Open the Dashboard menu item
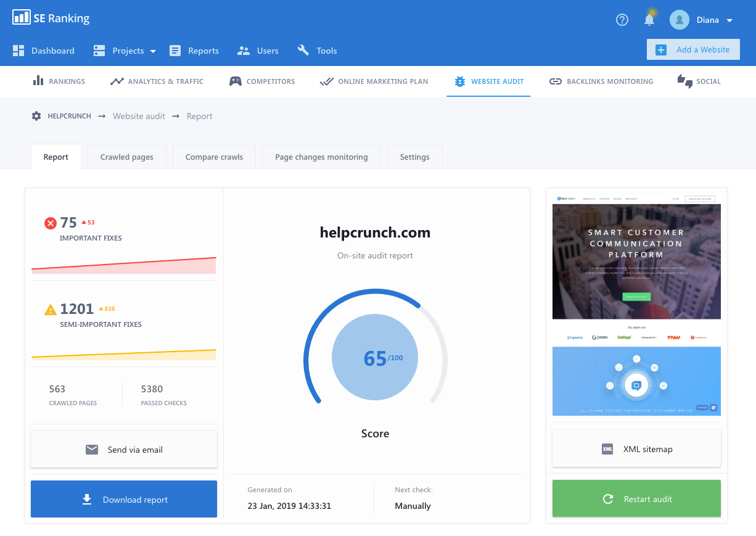This screenshot has width=756, height=536. tap(44, 51)
